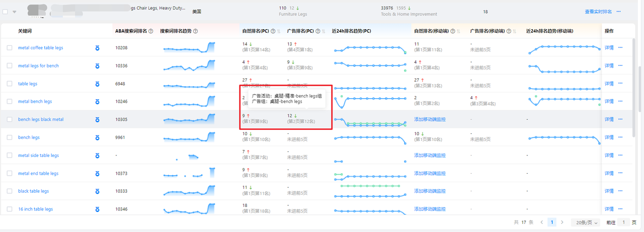Select page 1 in pagination

[552, 222]
